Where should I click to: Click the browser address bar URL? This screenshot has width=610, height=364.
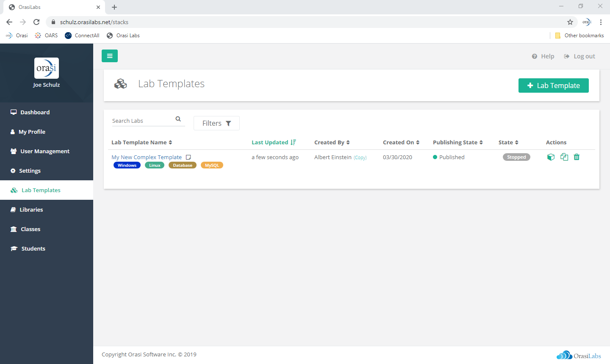94,22
